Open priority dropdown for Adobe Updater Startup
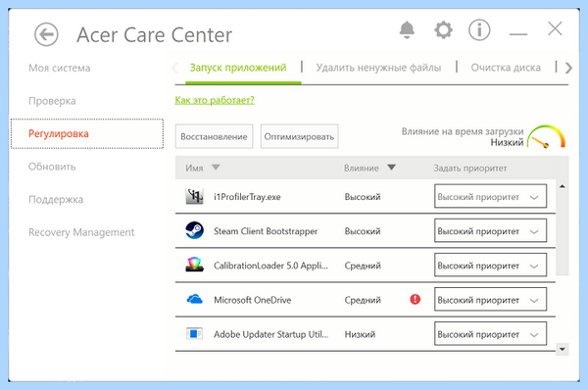Image resolution: width=588 pixels, height=390 pixels. [x=491, y=334]
